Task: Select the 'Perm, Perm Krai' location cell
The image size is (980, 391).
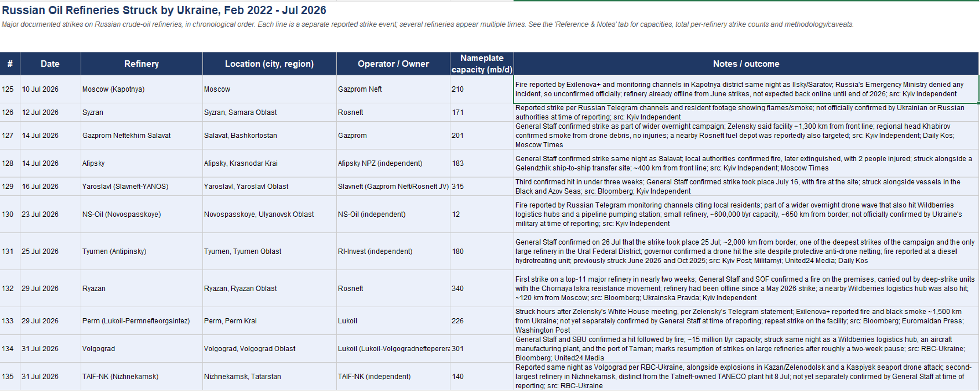Action: (269, 321)
